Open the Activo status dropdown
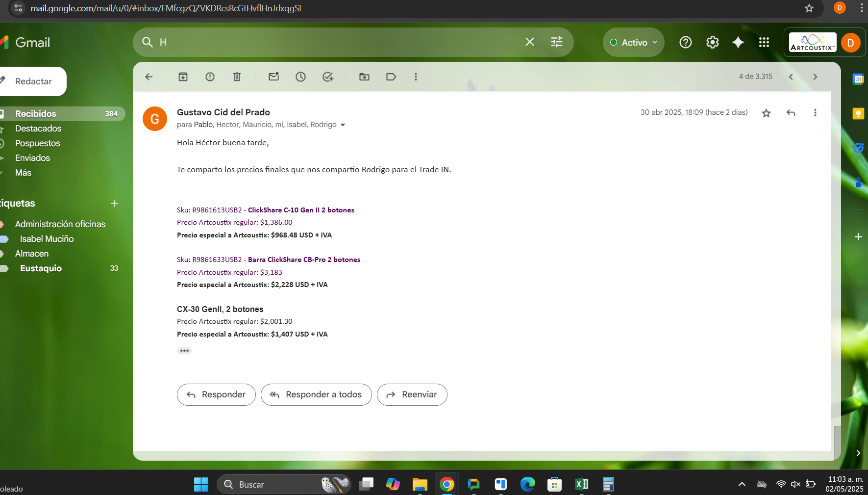The height and width of the screenshot is (495, 868). tap(633, 42)
